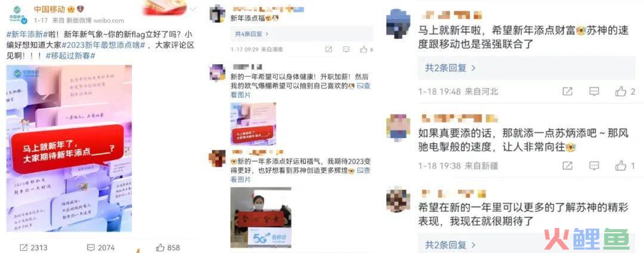Like the post with 858 likes
The height and width of the screenshot is (253, 644).
point(160,248)
